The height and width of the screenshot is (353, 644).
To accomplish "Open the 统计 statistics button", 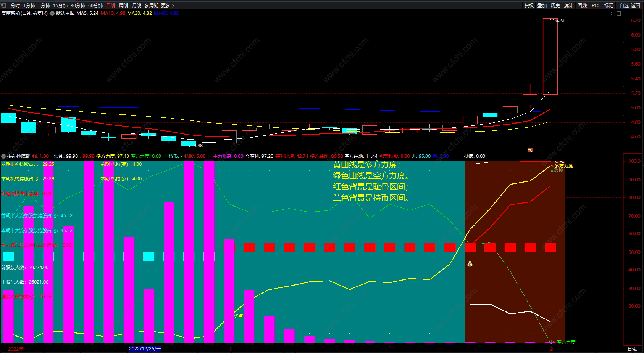I will [569, 6].
